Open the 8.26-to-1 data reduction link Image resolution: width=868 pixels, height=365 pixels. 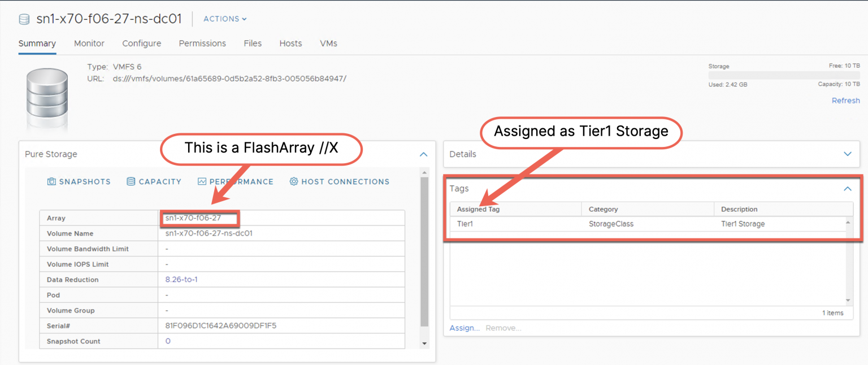[x=181, y=280]
